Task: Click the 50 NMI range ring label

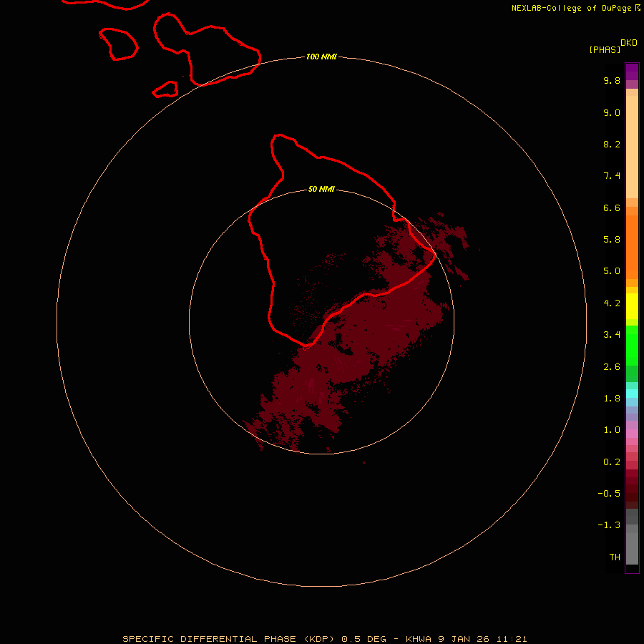Action: pos(321,190)
